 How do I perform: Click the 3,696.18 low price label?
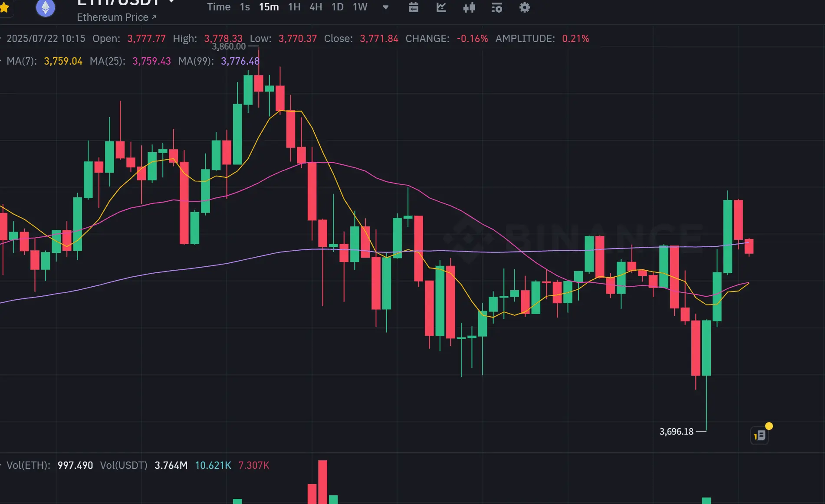click(677, 432)
